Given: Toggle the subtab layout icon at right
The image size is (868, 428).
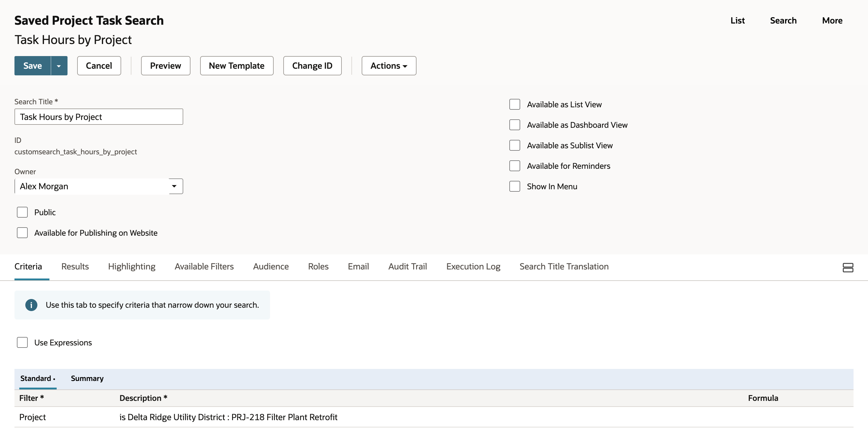Looking at the screenshot, I should pyautogui.click(x=848, y=268).
